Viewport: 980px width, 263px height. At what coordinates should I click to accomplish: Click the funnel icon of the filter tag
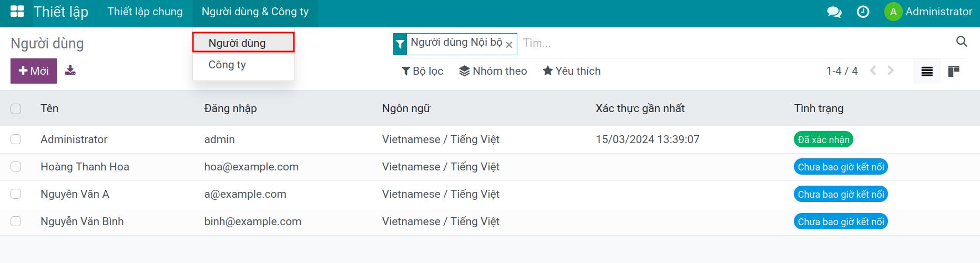[400, 44]
